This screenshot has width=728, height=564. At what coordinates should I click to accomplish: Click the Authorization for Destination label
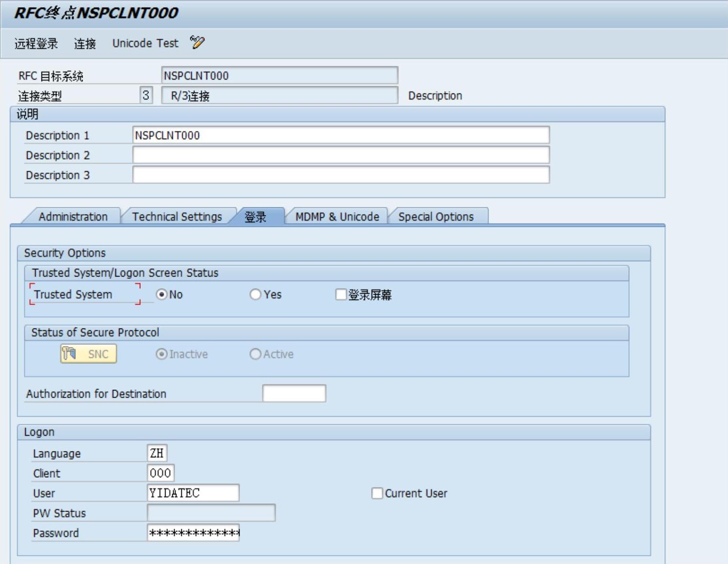(x=96, y=394)
